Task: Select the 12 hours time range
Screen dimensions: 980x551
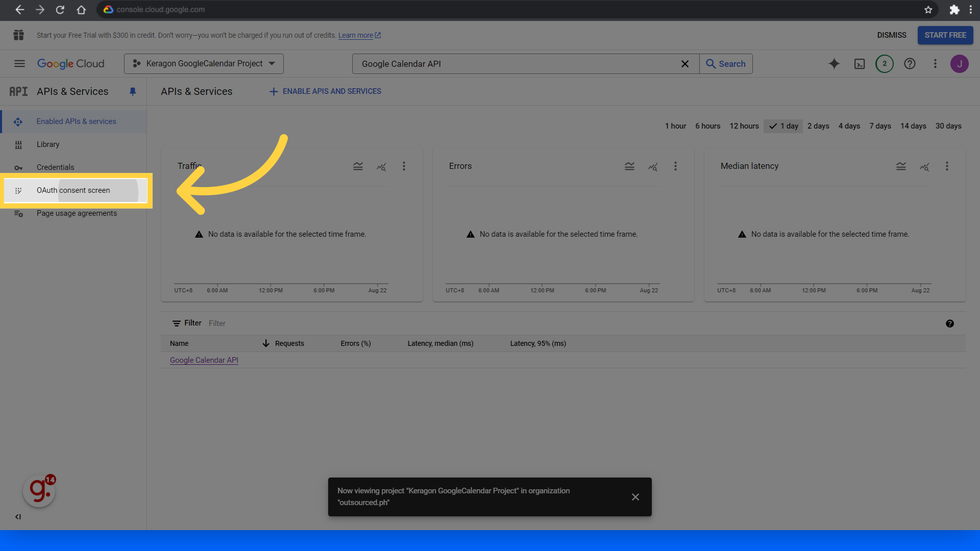Action: click(x=744, y=126)
